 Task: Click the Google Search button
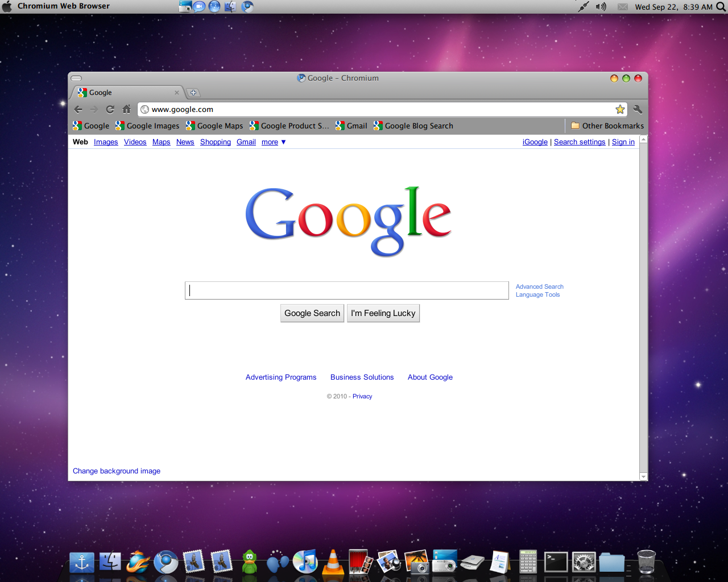point(312,313)
